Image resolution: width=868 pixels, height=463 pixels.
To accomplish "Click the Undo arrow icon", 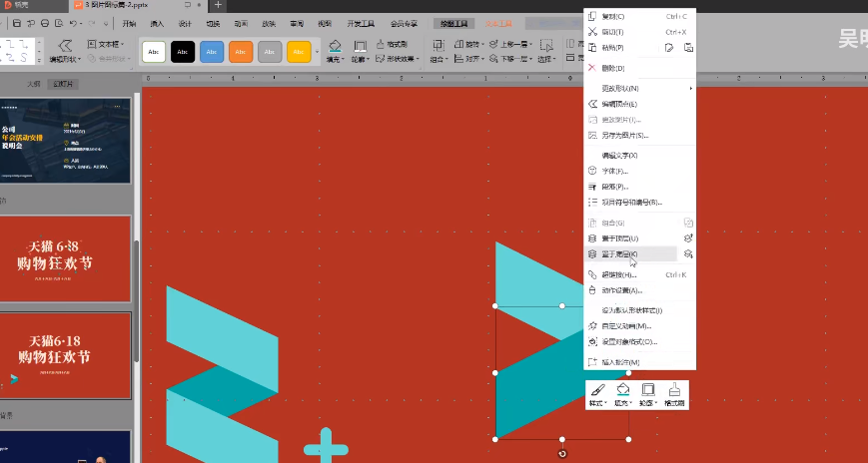I will (x=74, y=24).
